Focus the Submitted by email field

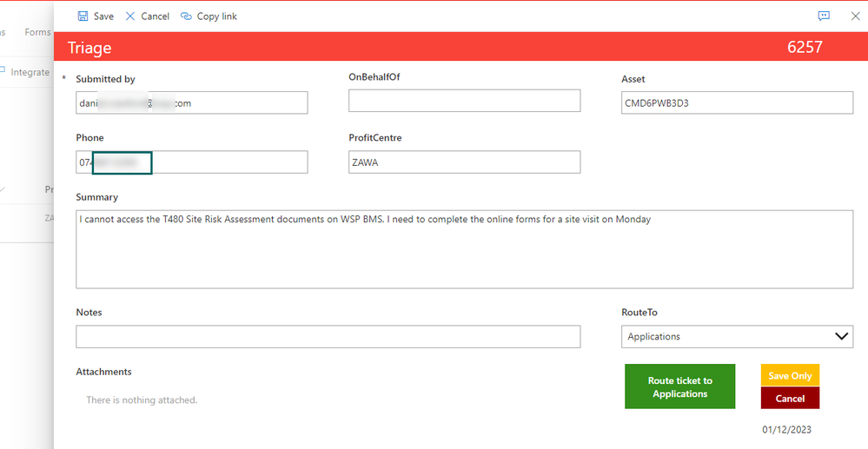[191, 103]
